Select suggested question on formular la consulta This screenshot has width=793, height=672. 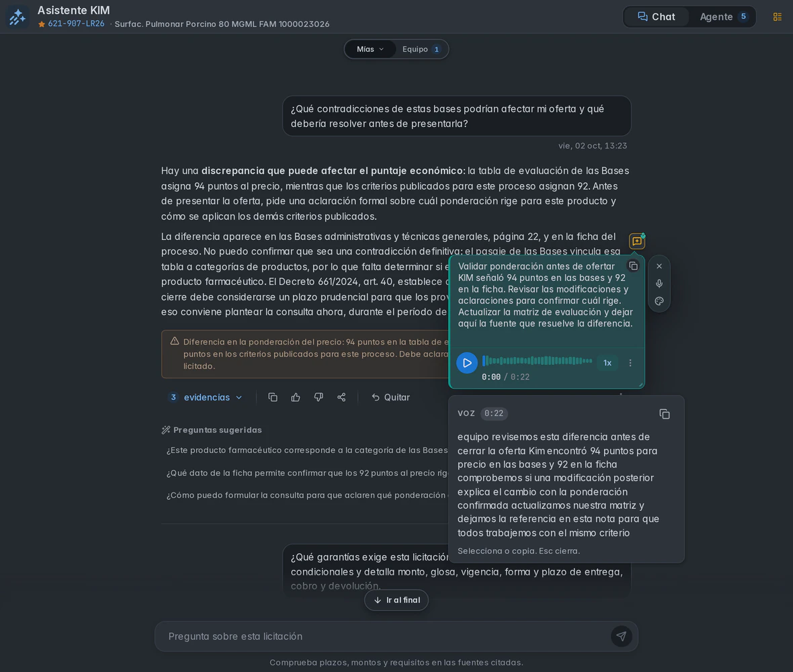point(307,495)
